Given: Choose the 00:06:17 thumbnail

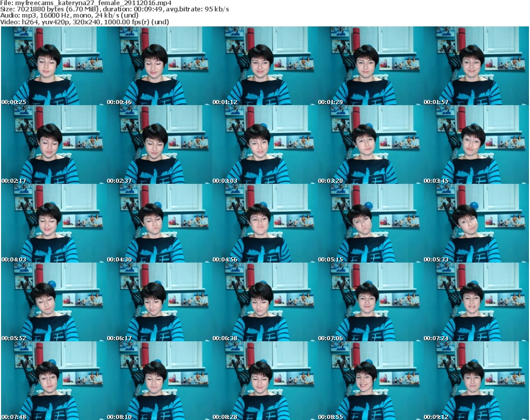Looking at the screenshot, I should [159, 302].
